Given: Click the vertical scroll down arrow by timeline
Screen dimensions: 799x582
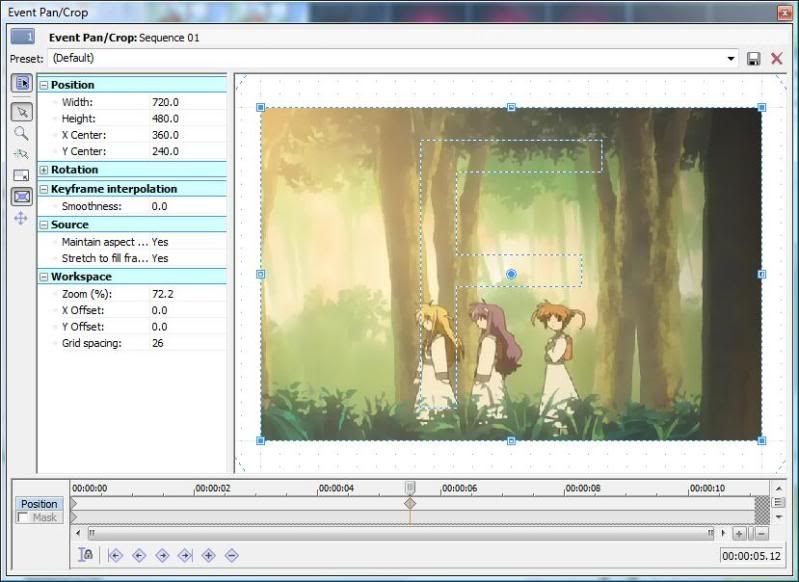Looking at the screenshot, I should [779, 517].
